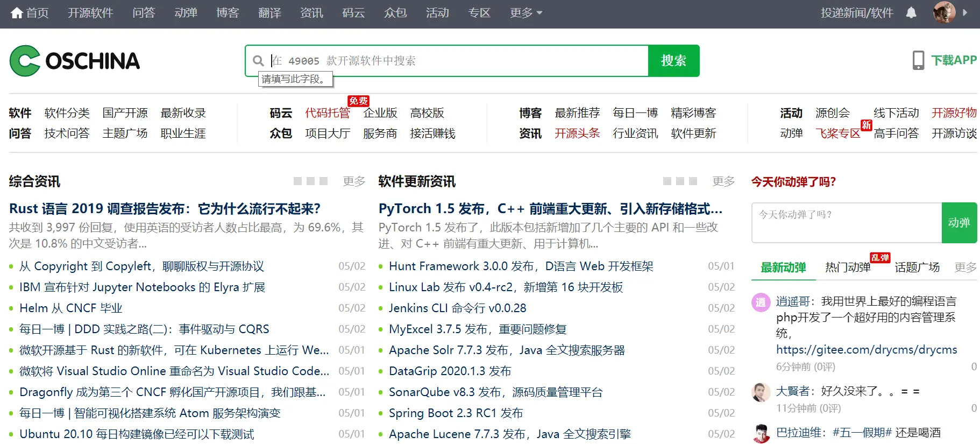Image resolution: width=980 pixels, height=444 pixels.
Task: Open 码云 in top navigation
Action: pyautogui.click(x=353, y=13)
